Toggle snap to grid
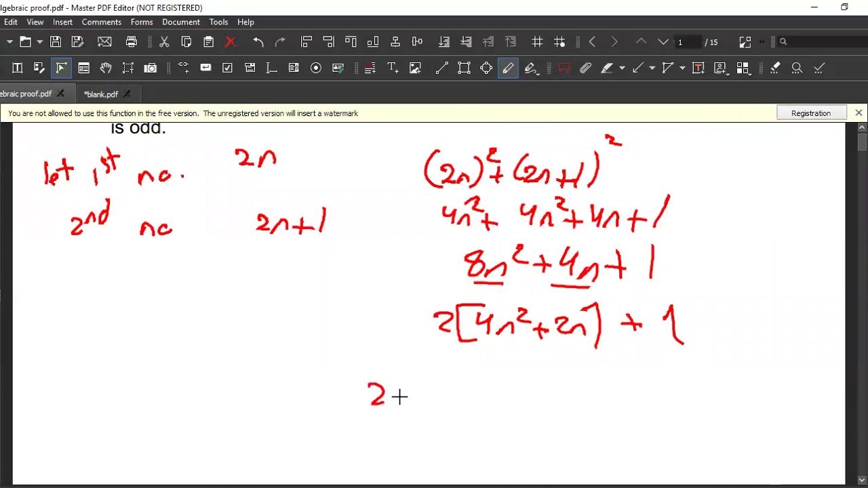The width and height of the screenshot is (868, 488). pos(559,42)
